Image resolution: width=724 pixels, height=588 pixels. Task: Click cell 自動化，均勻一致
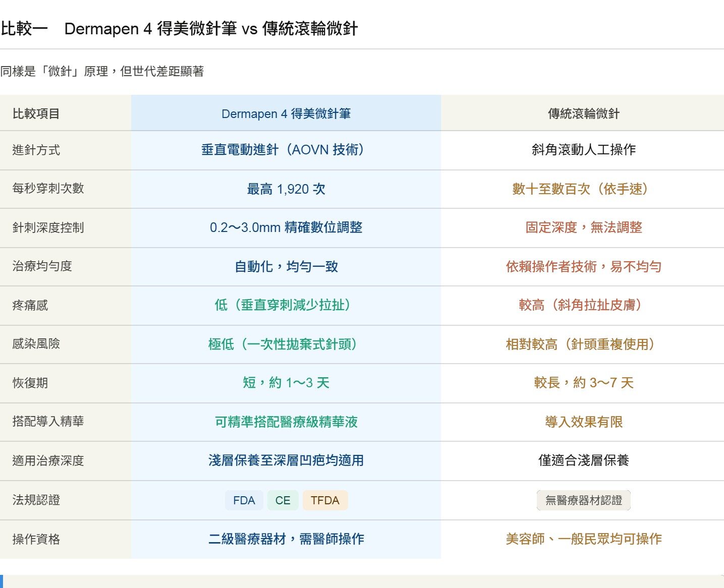tap(286, 267)
